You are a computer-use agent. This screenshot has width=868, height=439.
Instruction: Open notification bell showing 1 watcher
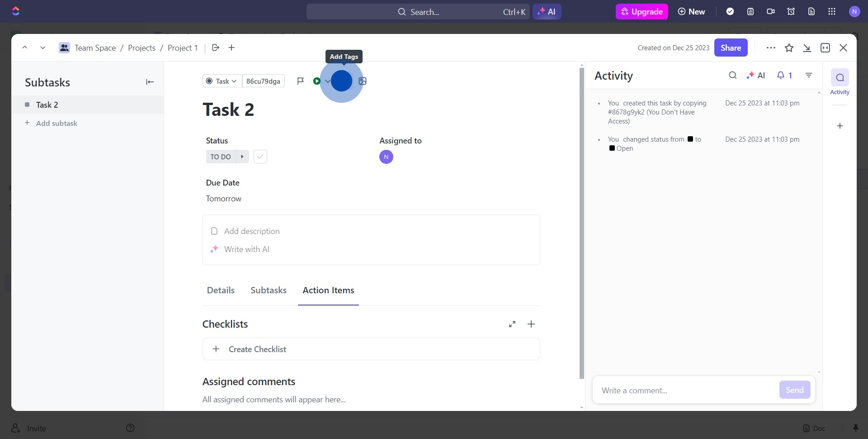[784, 76]
